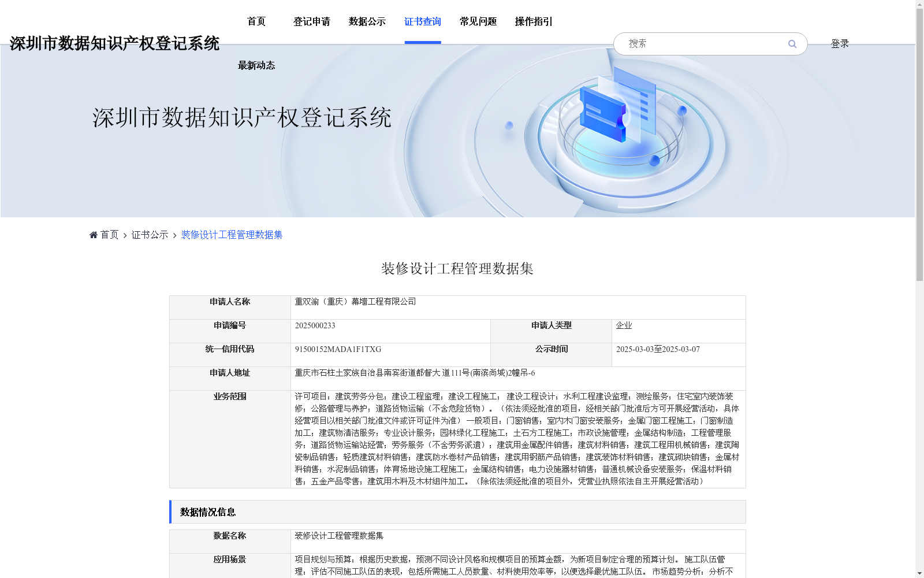This screenshot has width=924, height=578.
Task: Click the page heading 装修设计工程管理数据集
Action: pyautogui.click(x=457, y=268)
